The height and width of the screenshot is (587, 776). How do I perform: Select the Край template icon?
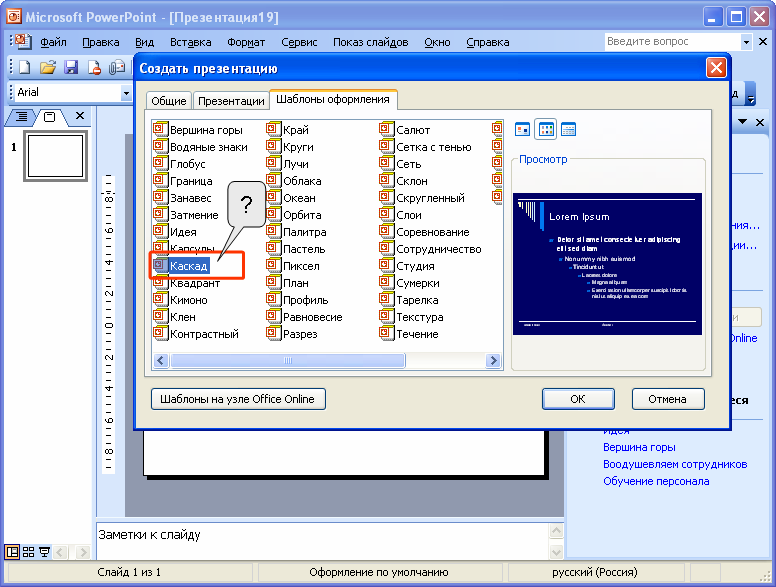273,129
